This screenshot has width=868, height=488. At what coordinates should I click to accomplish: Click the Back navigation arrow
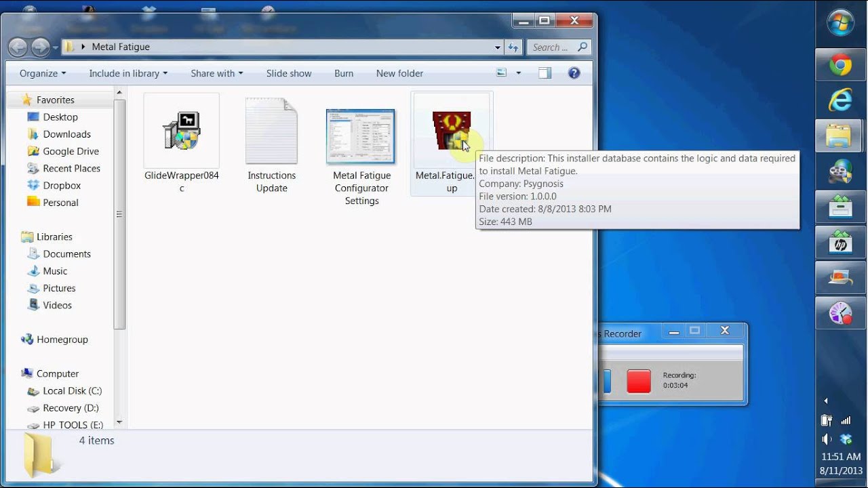(x=18, y=47)
